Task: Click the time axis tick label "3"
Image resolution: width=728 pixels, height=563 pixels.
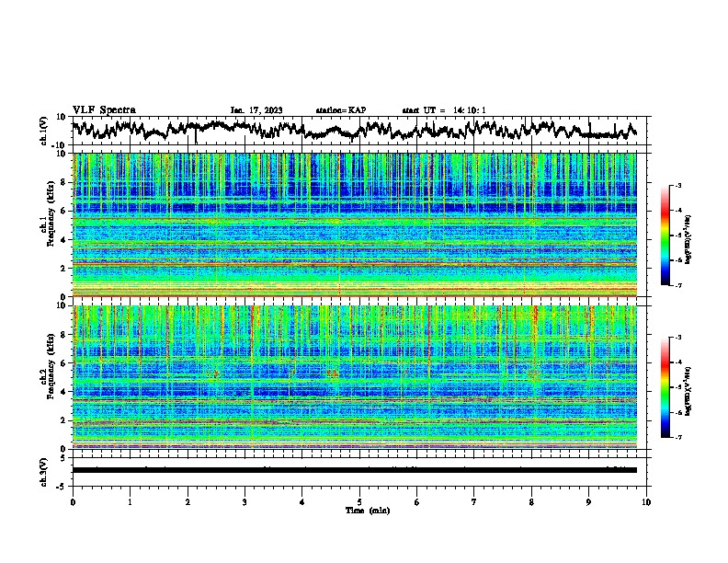Action: click(x=245, y=502)
